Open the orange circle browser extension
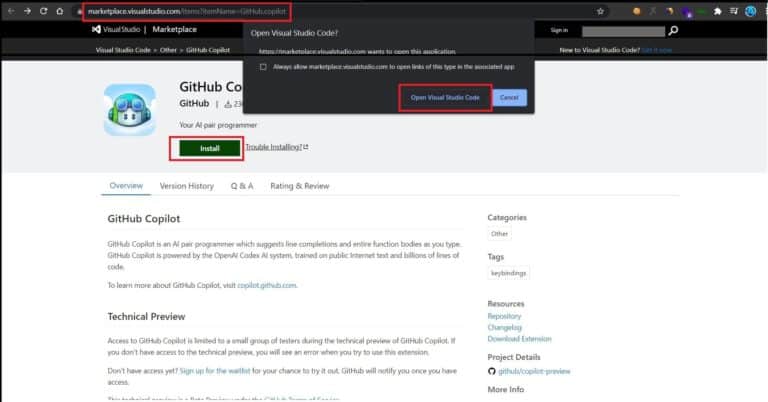Screen dimensions: 768x402 coord(636,11)
